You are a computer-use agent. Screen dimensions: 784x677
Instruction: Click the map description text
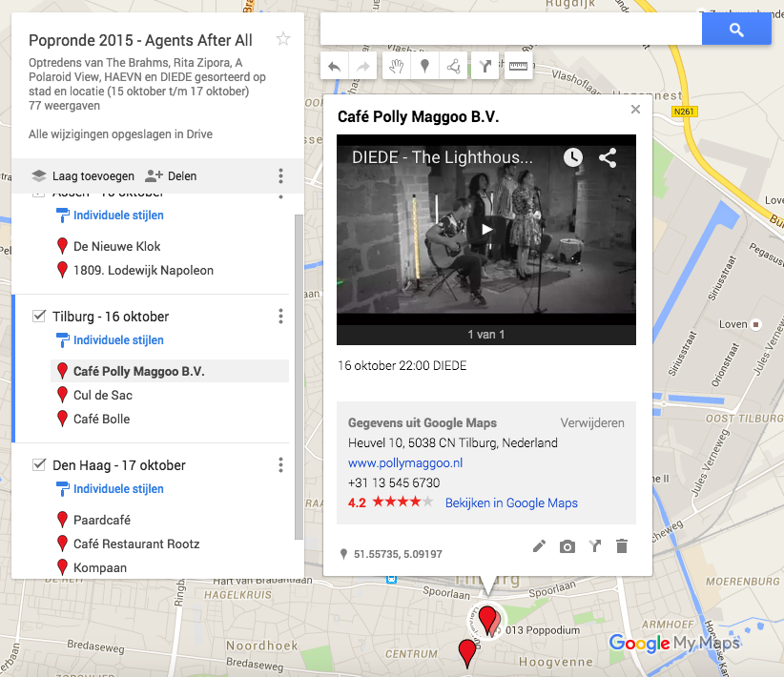(147, 77)
